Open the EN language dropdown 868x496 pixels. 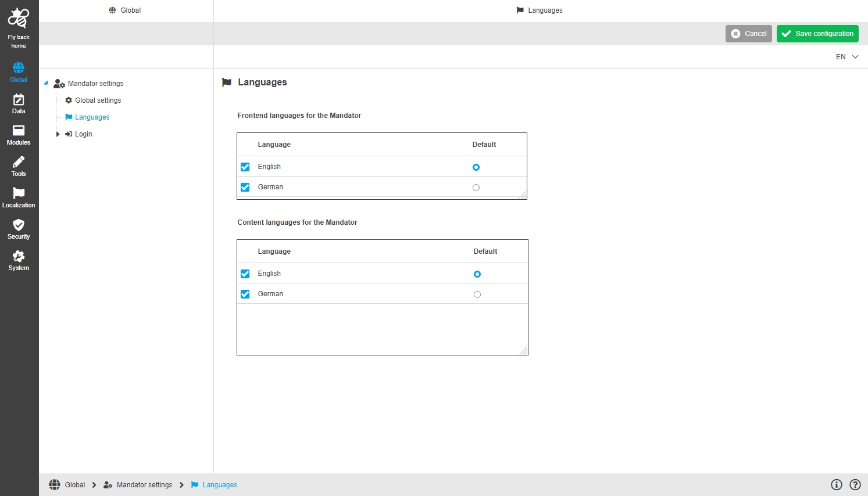846,57
